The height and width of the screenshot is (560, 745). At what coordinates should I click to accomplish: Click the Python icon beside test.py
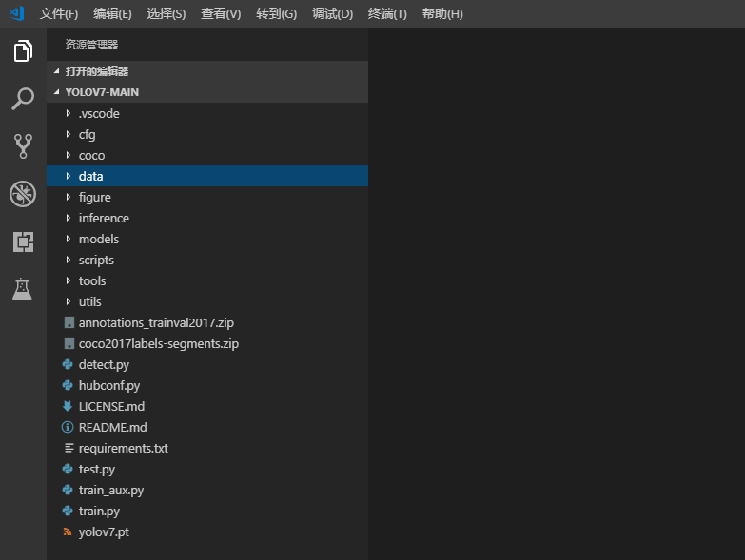[68, 469]
